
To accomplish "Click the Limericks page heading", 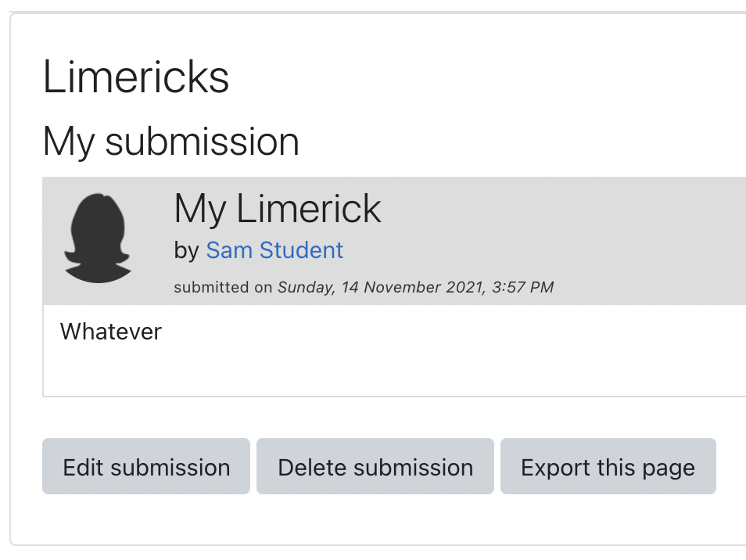I will coord(136,77).
